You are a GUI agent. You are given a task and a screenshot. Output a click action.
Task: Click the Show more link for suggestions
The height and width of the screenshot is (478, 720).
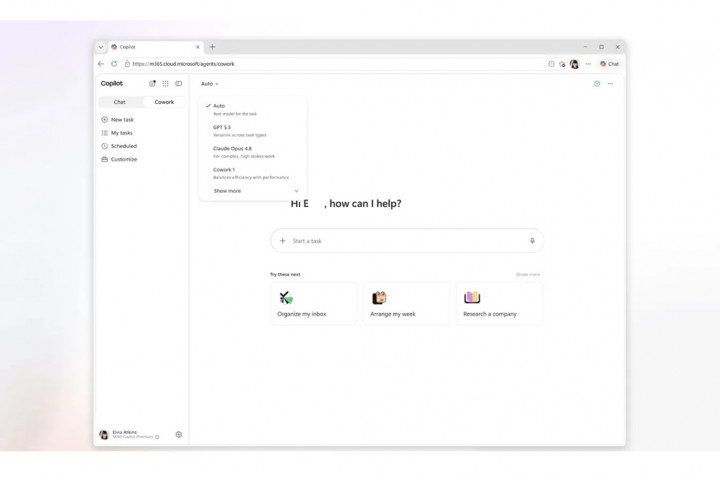click(x=528, y=275)
